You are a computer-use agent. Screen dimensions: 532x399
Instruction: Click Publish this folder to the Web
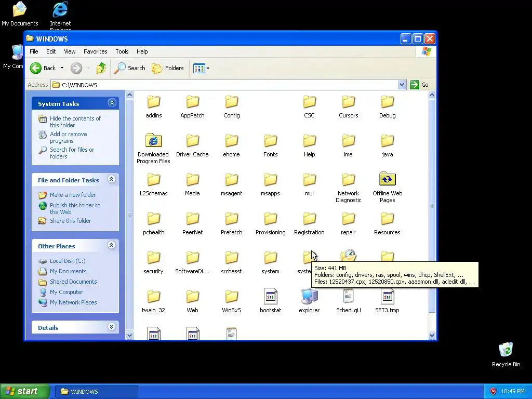click(x=75, y=209)
